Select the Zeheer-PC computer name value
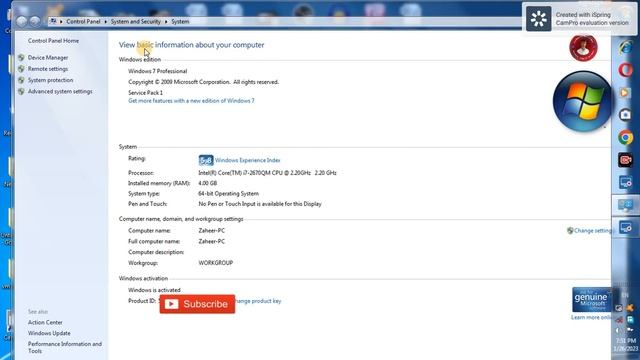Image resolution: width=640 pixels, height=360 pixels. [x=211, y=231]
